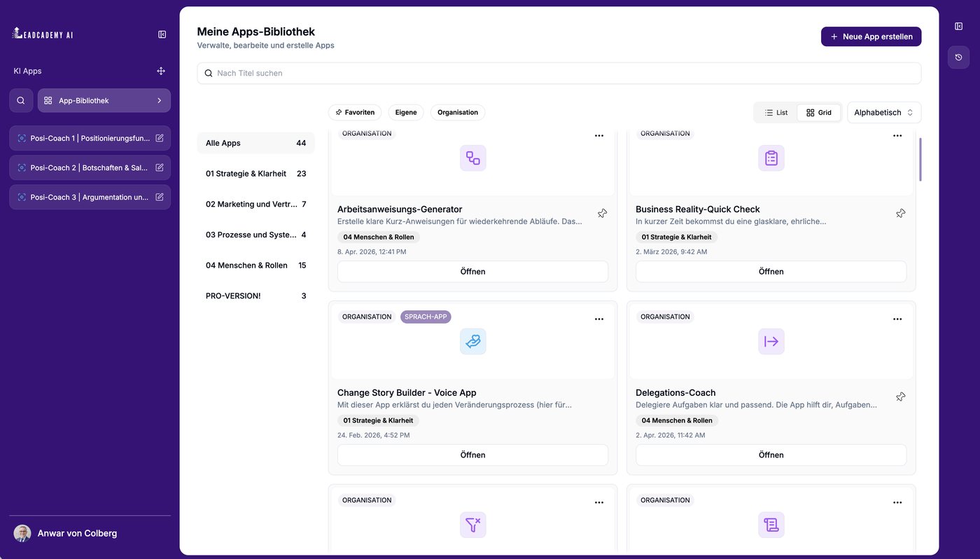
Task: Click the Delegations-Coach title
Action: coord(675,393)
